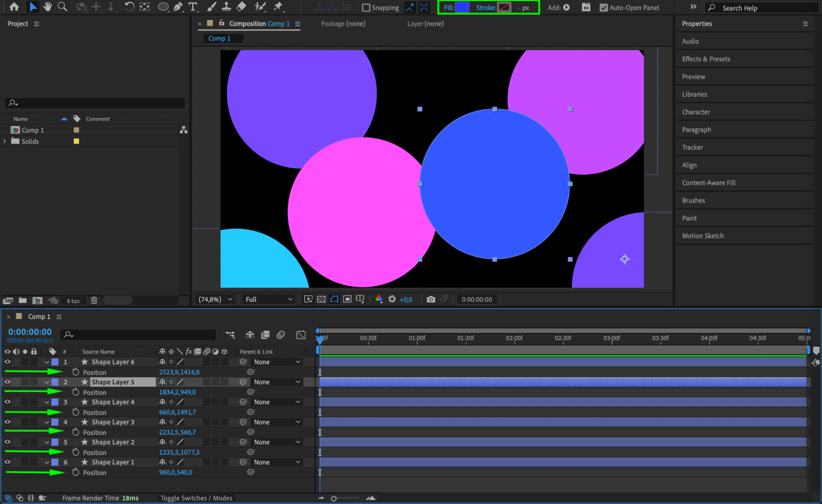Click Toggle Switches / Modes button
The image size is (822, 504).
(196, 498)
